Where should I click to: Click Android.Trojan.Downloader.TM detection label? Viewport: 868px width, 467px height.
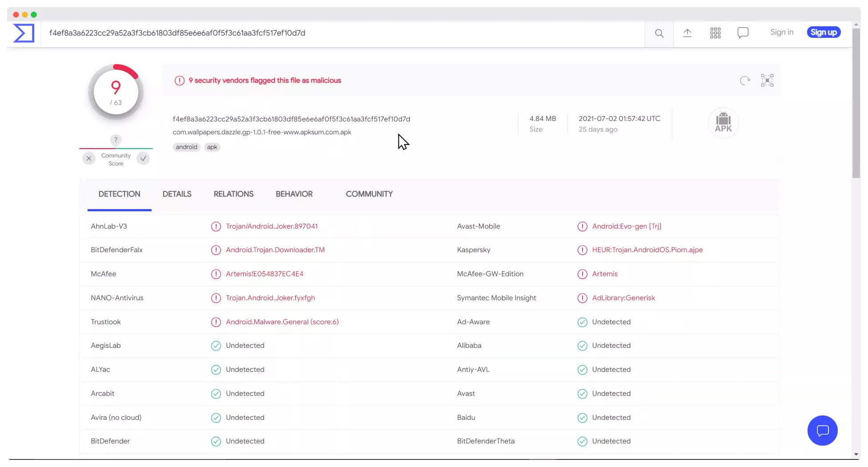(x=275, y=250)
